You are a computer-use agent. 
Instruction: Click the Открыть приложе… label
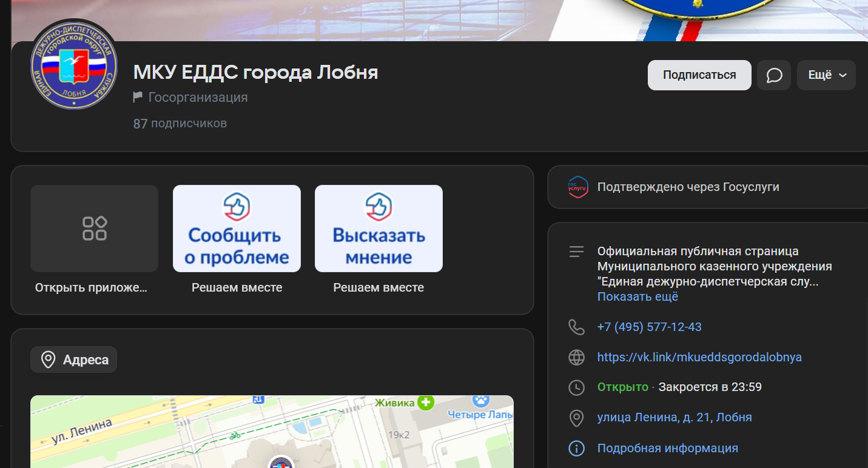click(x=91, y=287)
